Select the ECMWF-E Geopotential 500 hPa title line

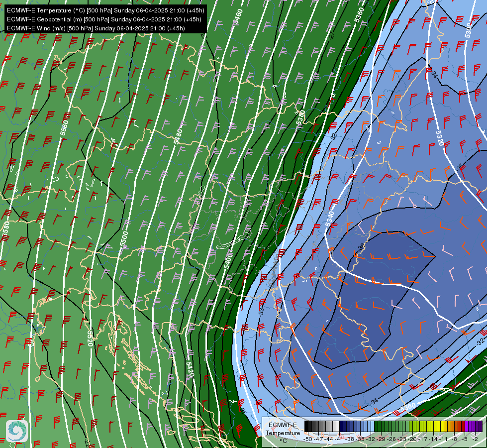[104, 19]
